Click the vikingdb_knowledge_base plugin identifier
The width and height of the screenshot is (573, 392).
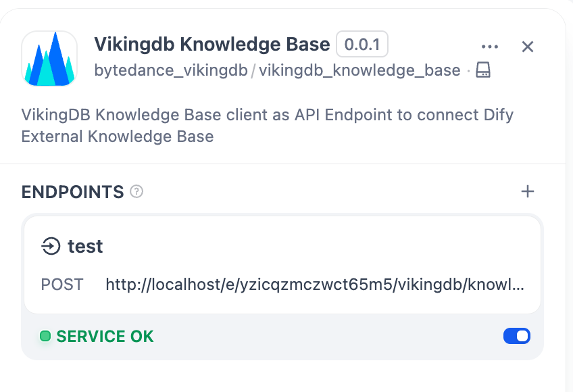coord(359,70)
